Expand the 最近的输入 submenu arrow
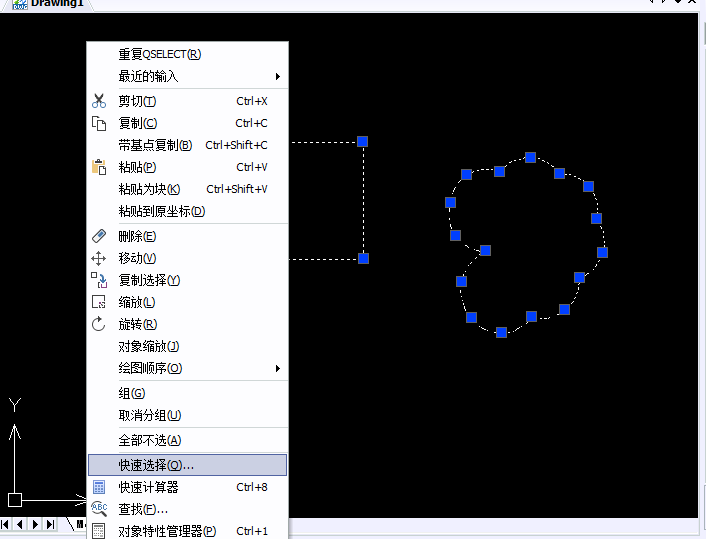Viewport: 706px width, 539px height. tap(278, 76)
